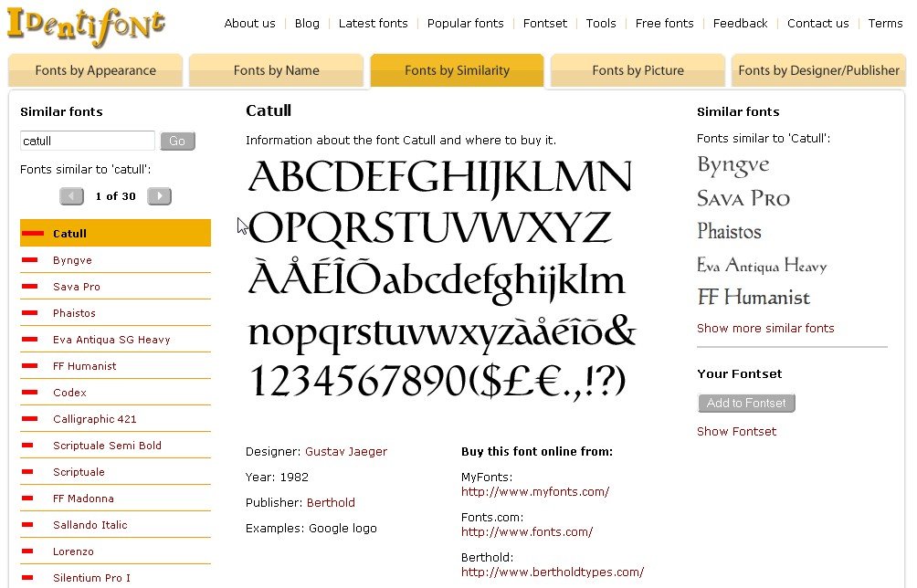Open designer Gustav Jaeger's page
Image resolution: width=917 pixels, height=588 pixels.
[346, 451]
